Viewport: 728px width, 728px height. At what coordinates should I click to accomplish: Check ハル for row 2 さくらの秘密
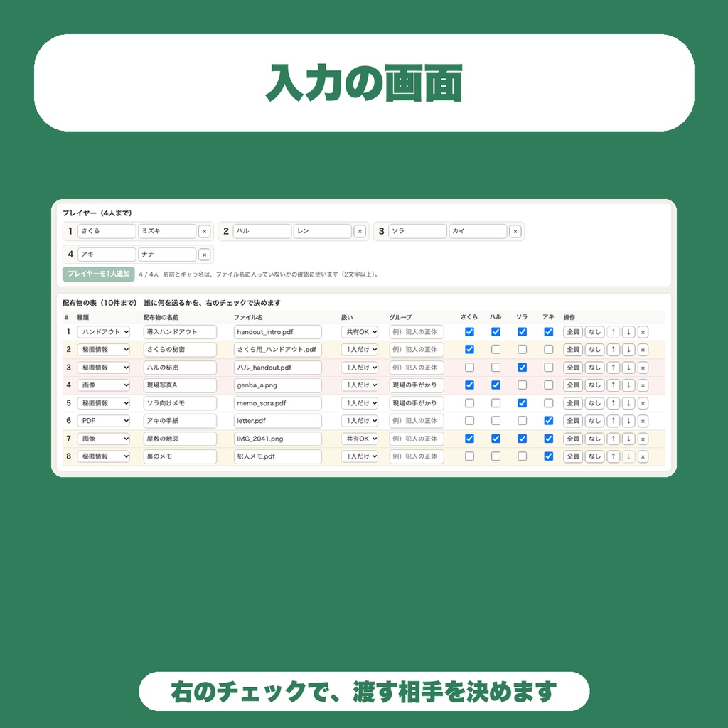496,350
